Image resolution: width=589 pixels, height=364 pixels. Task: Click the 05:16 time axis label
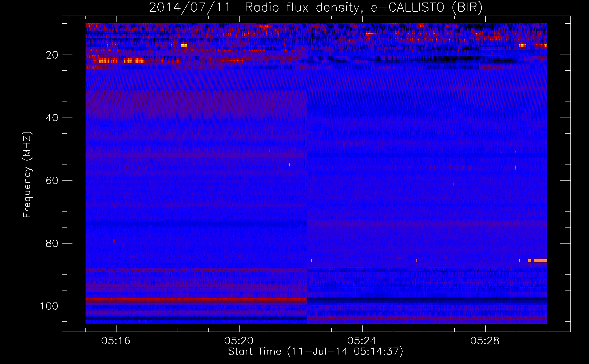click(x=116, y=341)
